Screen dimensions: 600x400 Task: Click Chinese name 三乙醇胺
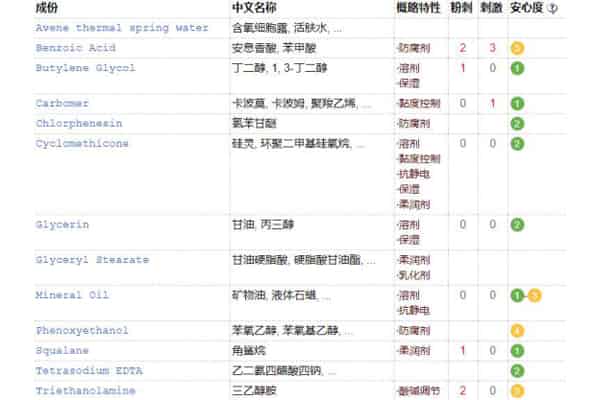point(254,391)
